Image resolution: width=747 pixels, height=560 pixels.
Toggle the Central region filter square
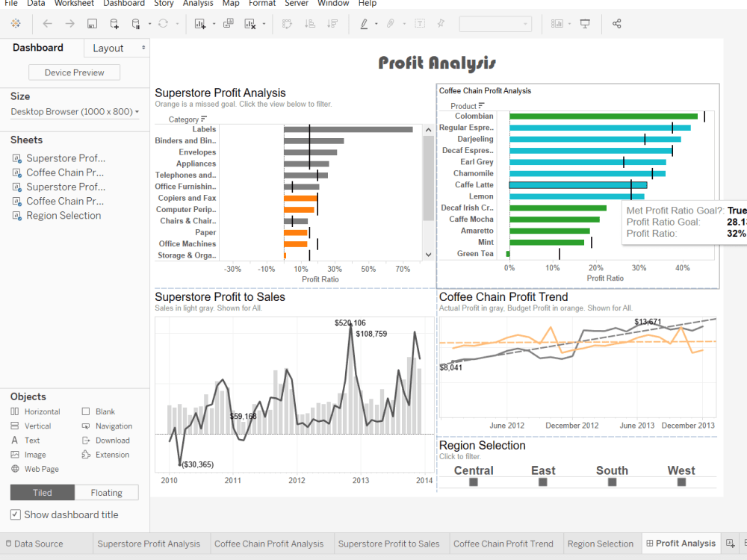click(x=473, y=482)
